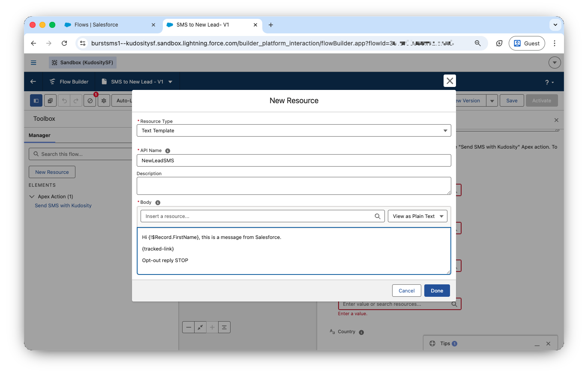Click the Done button
588x382 pixels.
437,290
